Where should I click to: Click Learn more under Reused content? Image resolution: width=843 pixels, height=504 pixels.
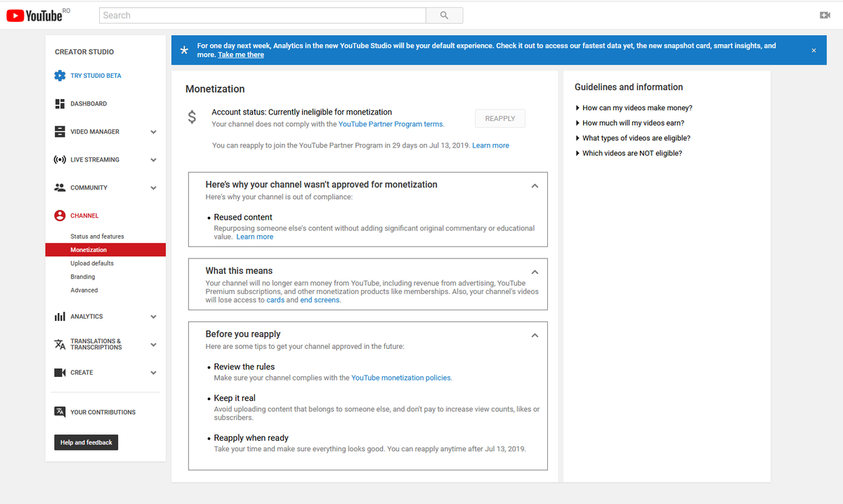click(x=255, y=237)
